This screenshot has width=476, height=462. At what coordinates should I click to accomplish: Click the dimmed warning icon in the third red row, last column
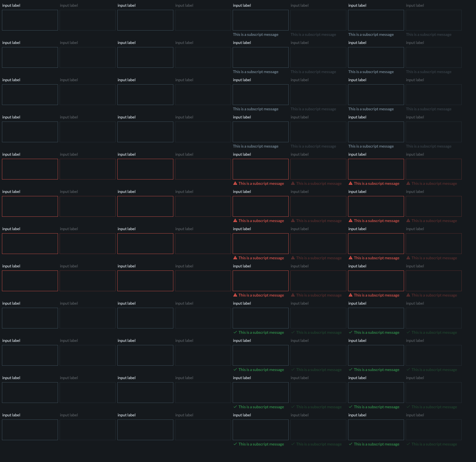coord(408,258)
